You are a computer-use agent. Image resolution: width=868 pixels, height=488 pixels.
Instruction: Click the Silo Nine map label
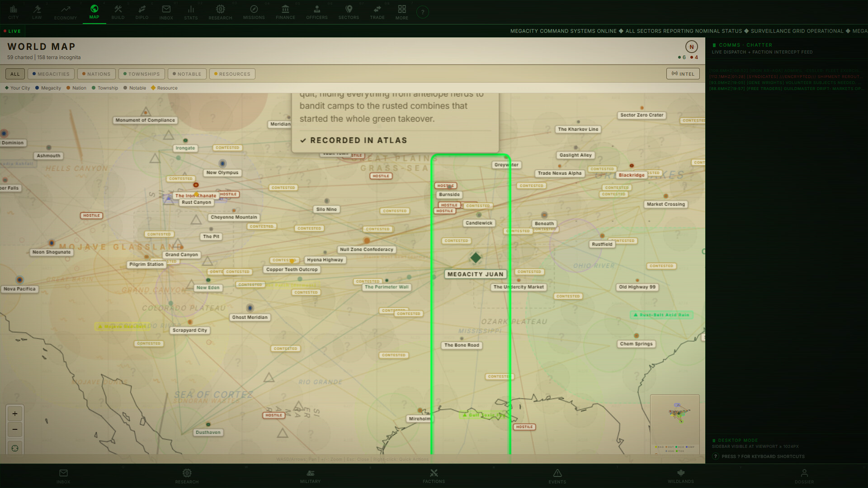(326, 210)
